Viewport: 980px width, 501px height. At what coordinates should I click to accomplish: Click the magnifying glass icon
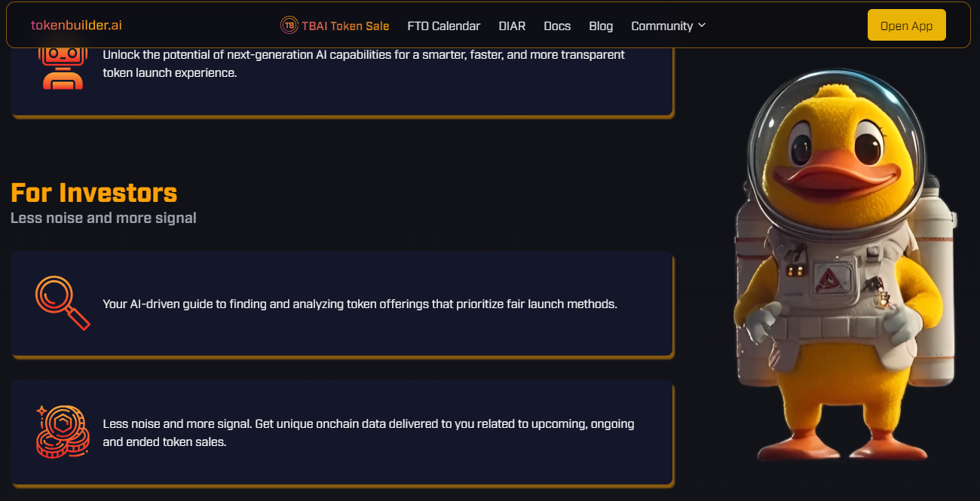pyautogui.click(x=62, y=303)
